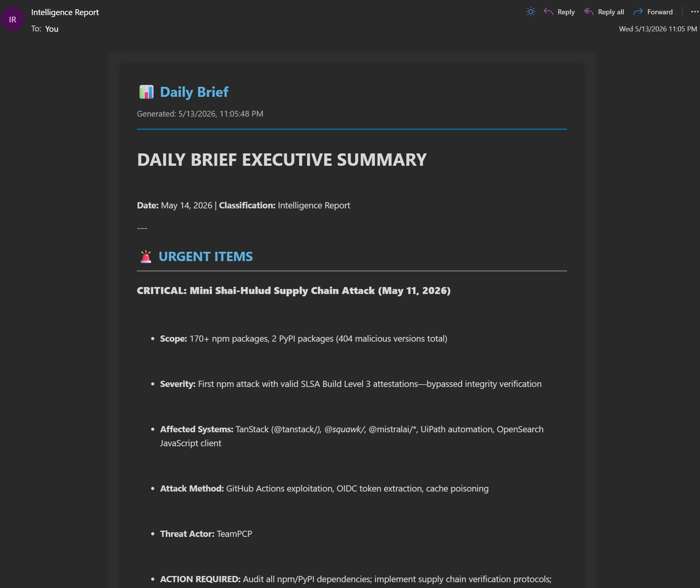Click the ACTION REQUIRED bullet text
700x588 pixels.
(356, 579)
